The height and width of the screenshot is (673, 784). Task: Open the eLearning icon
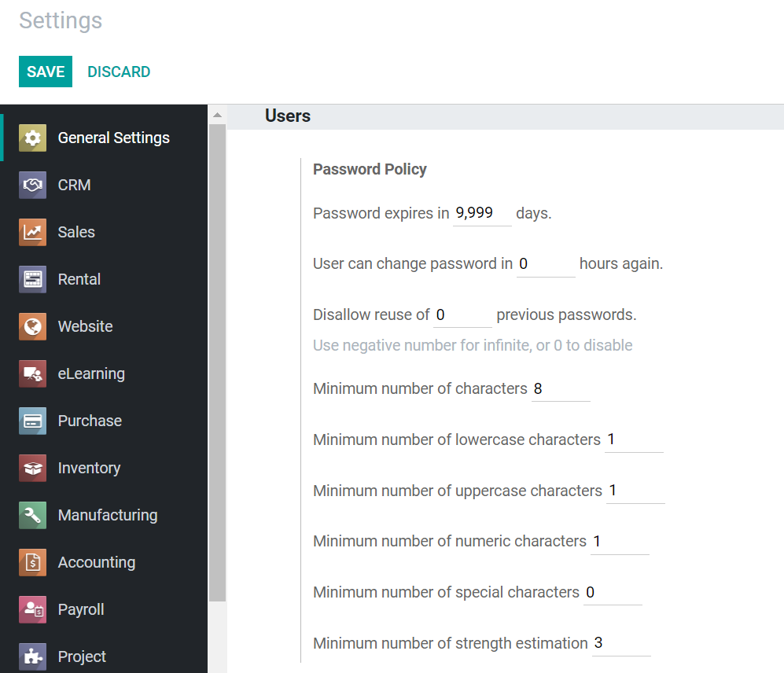(32, 373)
